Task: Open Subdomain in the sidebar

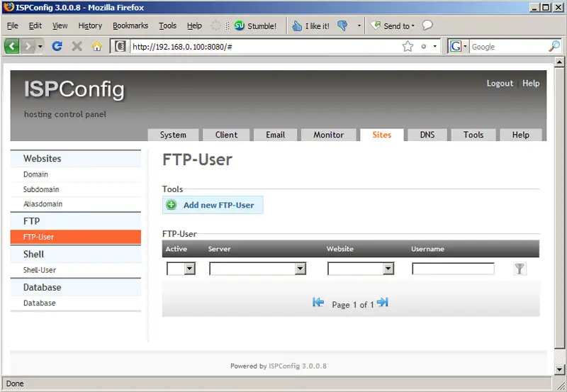Action: pos(76,189)
